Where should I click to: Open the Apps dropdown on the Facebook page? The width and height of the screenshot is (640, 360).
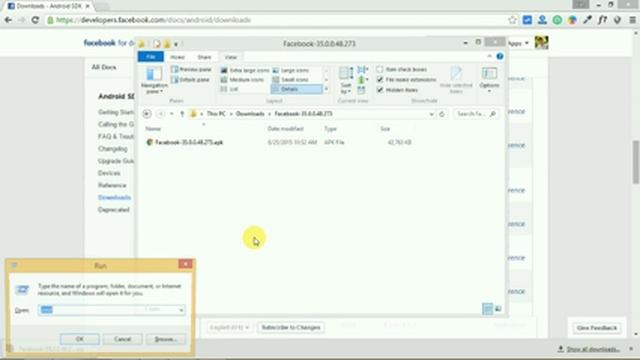click(518, 43)
